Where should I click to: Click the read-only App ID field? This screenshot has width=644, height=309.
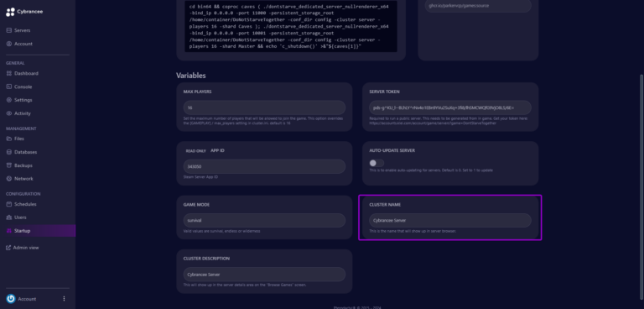click(264, 166)
